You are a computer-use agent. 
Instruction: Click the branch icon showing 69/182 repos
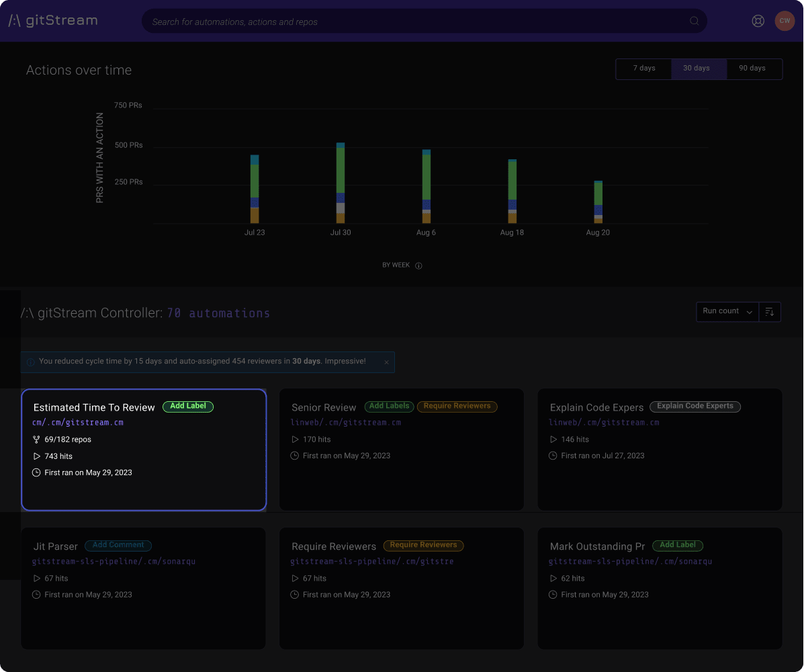[x=35, y=439]
